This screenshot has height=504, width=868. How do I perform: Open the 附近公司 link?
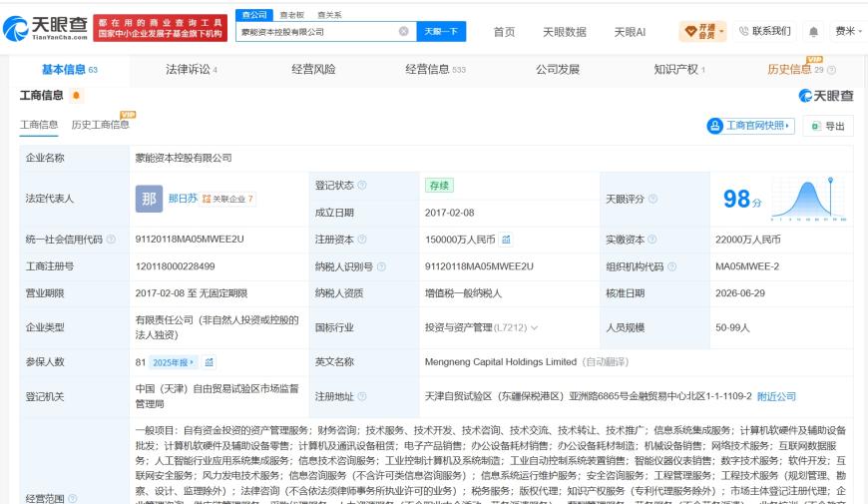pos(776,396)
